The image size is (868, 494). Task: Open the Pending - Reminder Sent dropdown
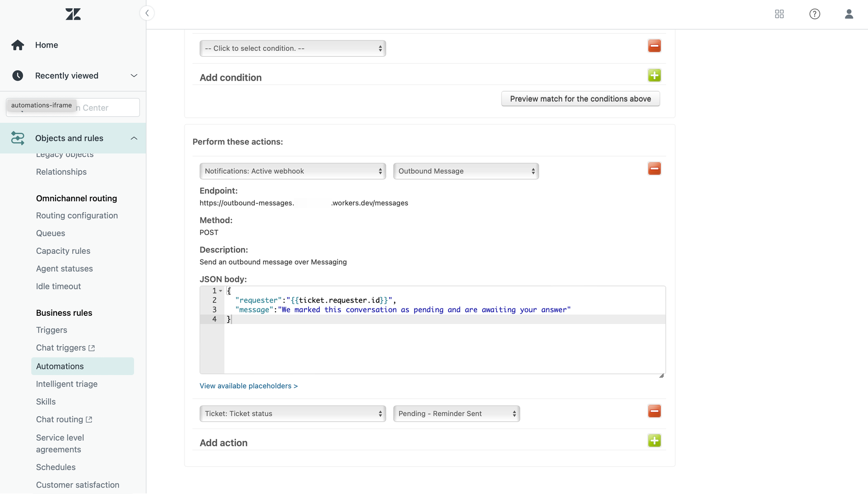[456, 414]
